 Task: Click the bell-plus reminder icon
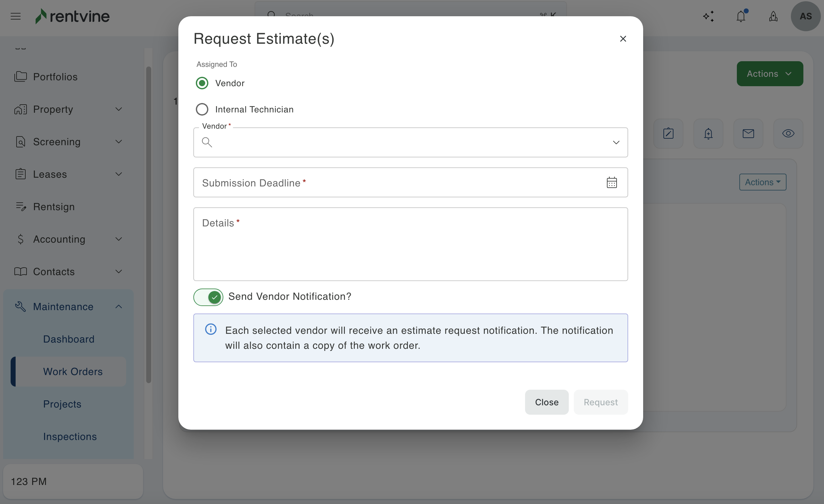pyautogui.click(x=708, y=134)
